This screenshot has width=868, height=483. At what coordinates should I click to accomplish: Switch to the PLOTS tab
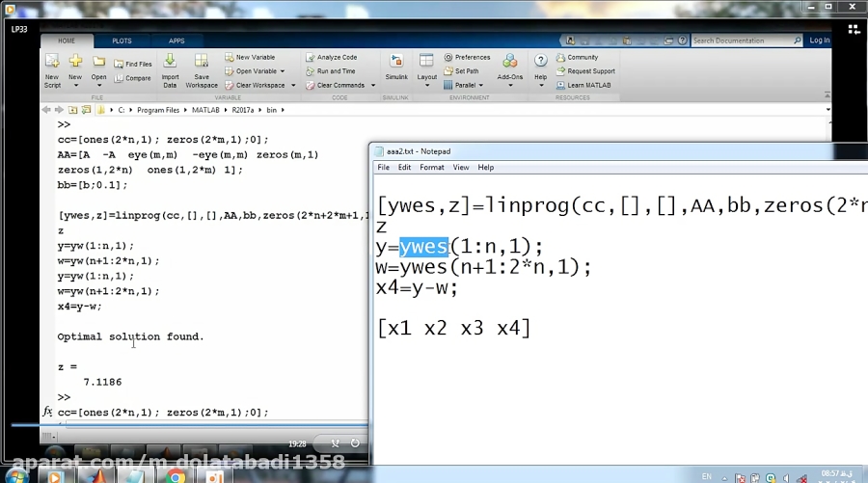(122, 41)
